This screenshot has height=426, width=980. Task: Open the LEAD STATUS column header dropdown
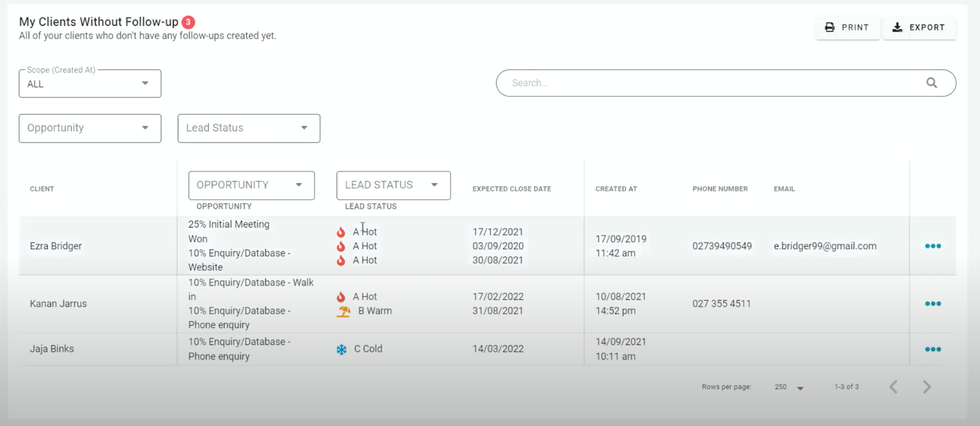pos(393,185)
